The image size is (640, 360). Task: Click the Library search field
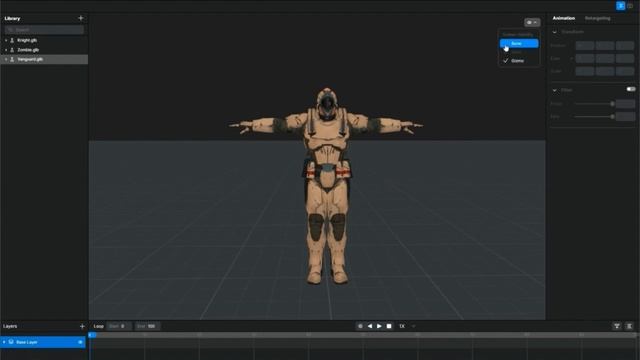tap(44, 30)
